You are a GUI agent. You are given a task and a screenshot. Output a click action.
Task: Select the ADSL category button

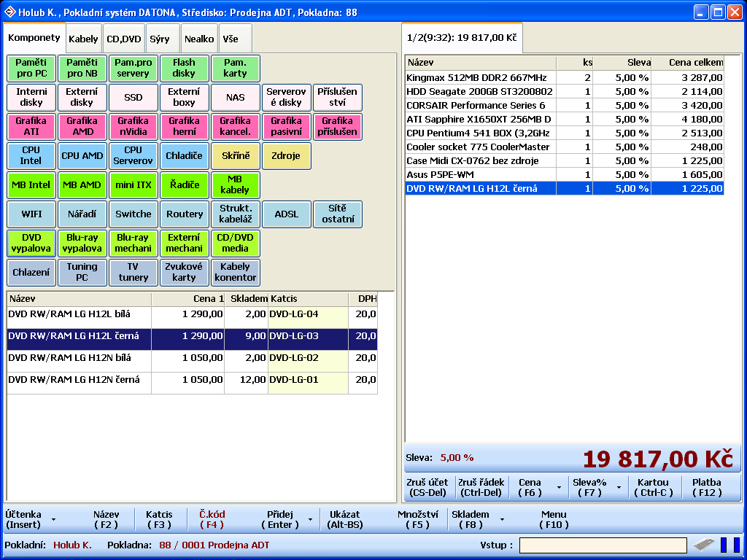click(x=286, y=214)
